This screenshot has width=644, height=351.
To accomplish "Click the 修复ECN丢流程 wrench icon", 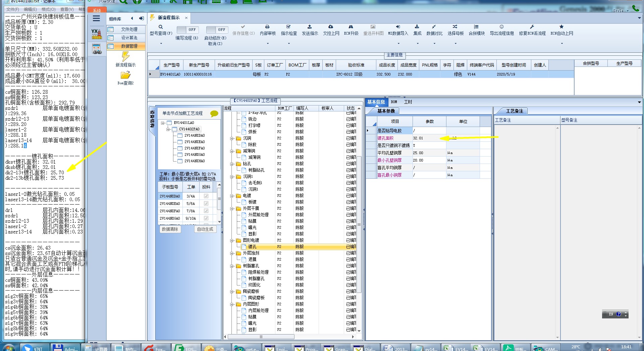I will pyautogui.click(x=532, y=27).
